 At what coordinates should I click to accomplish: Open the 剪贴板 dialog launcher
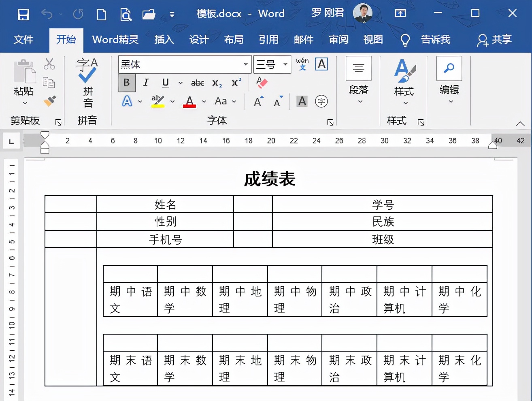[x=58, y=122]
